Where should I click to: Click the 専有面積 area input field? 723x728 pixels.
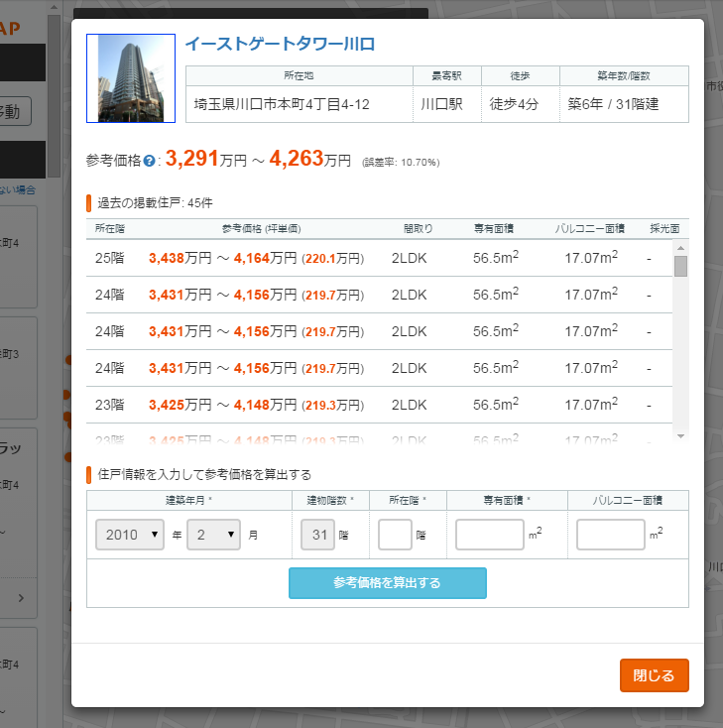pyautogui.click(x=489, y=535)
